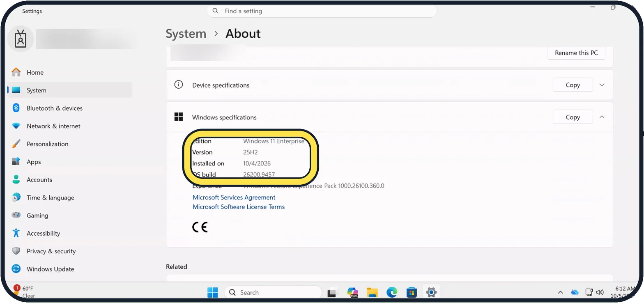Viewport: 644px width, 303px height.
Task: Click the Rename this PC button
Action: [576, 53]
